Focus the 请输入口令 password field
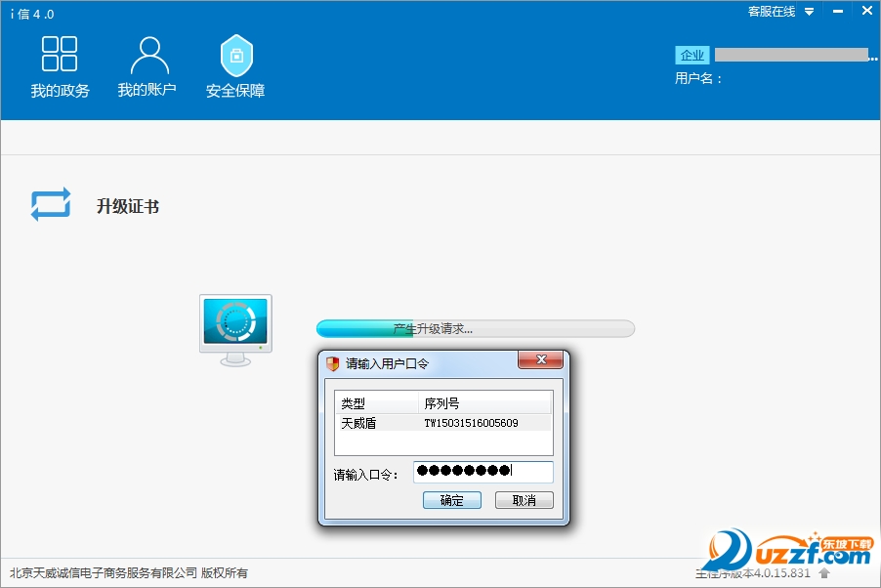The height and width of the screenshot is (588, 881). click(x=483, y=472)
